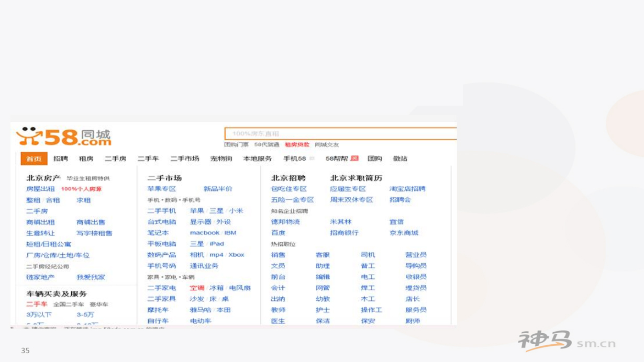Click the 招商银行 company link
This screenshot has width=644, height=362.
point(345,233)
